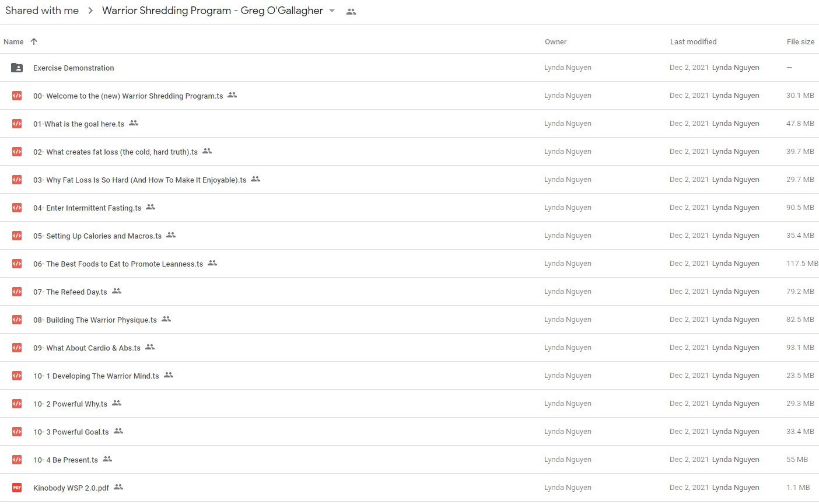The height and width of the screenshot is (504, 819).
Task: Select 10- 4 Be Present.ts file name
Action: tap(65, 460)
